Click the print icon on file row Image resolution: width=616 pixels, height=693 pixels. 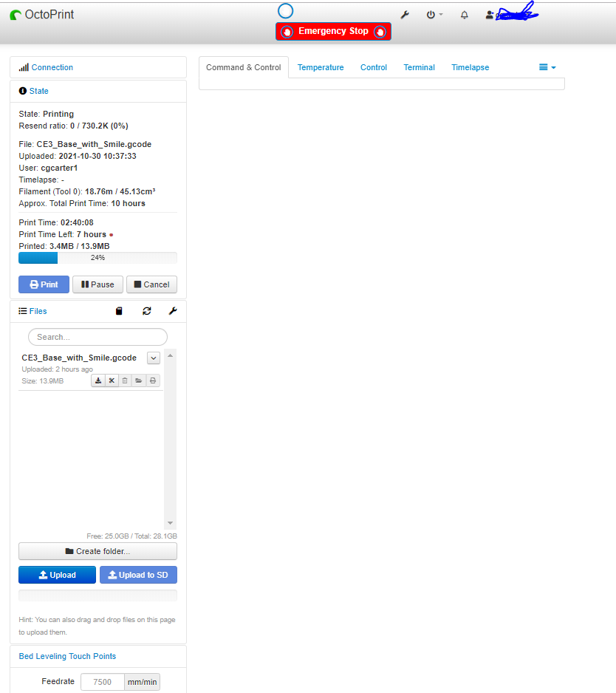click(x=153, y=380)
